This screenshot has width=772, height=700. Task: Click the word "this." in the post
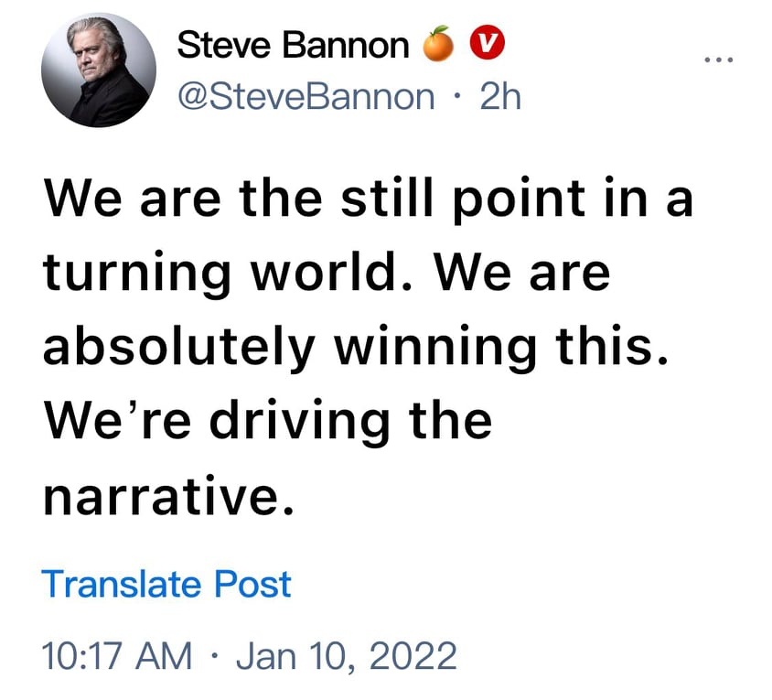tap(606, 347)
